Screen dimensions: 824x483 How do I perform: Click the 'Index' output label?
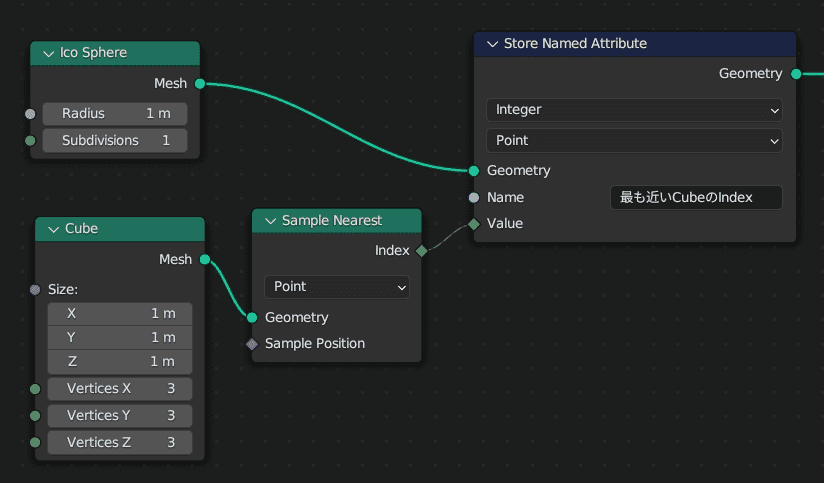click(x=392, y=251)
